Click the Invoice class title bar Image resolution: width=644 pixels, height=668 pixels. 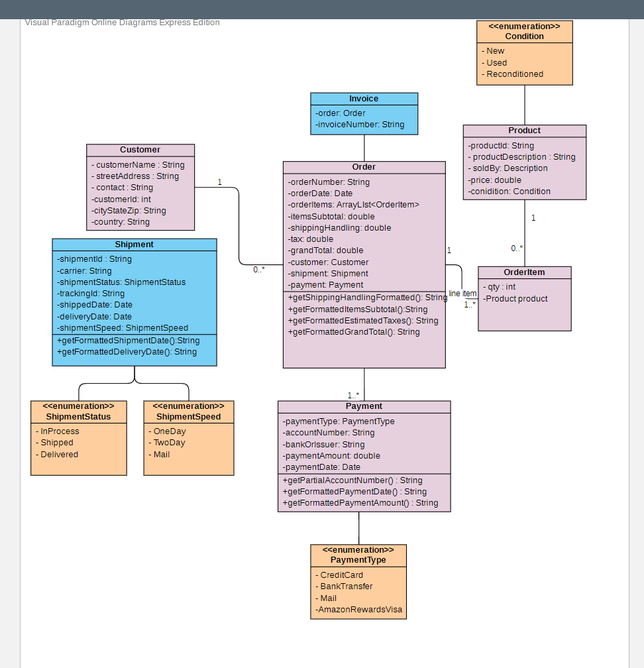click(x=363, y=98)
